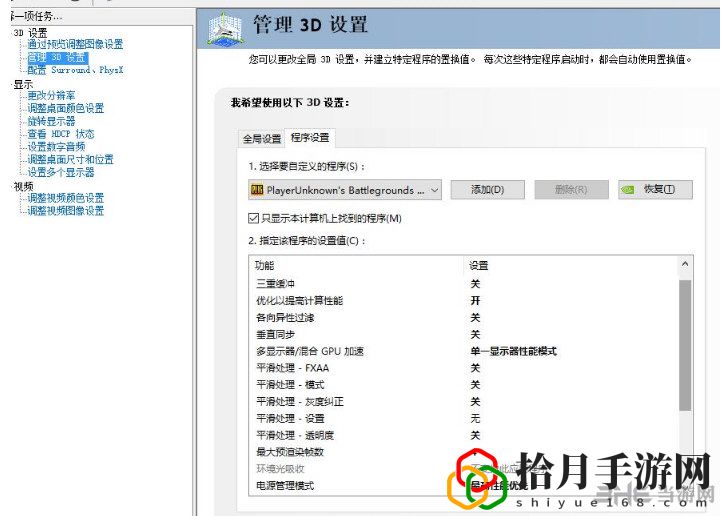
Task: Open '设置多个显示器' in the tree
Action: [61, 172]
